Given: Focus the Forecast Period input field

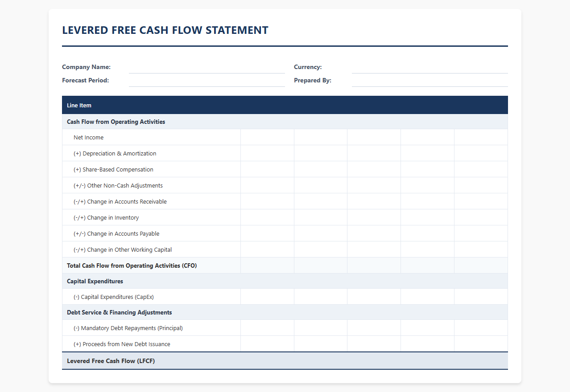Looking at the screenshot, I should pyautogui.click(x=207, y=81).
